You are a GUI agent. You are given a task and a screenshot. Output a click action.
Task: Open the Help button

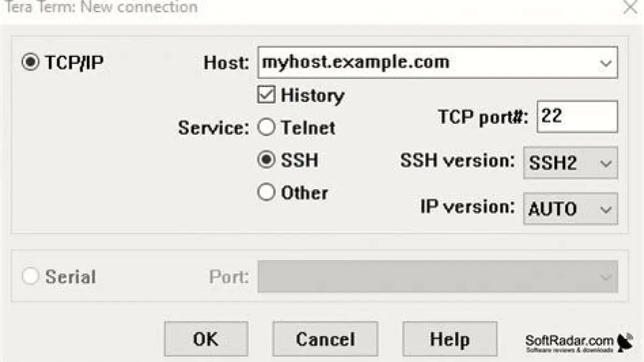pos(450,339)
